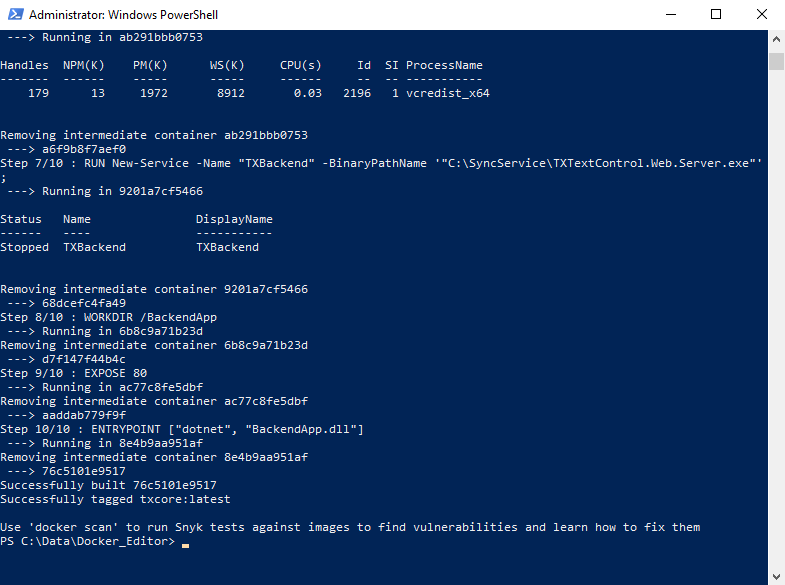785x585 pixels.
Task: Click 'Step 10/10 : ENTRYPOINT' line
Action: (182, 429)
